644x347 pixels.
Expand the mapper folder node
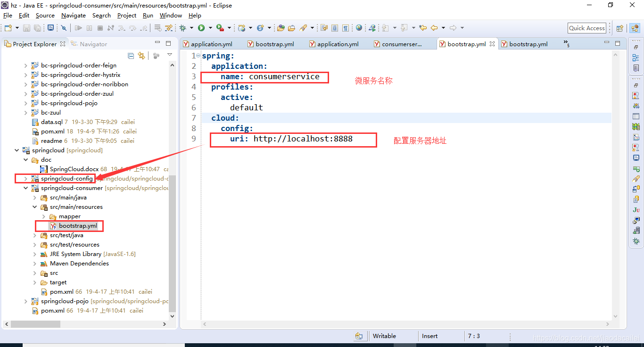pyautogui.click(x=44, y=216)
